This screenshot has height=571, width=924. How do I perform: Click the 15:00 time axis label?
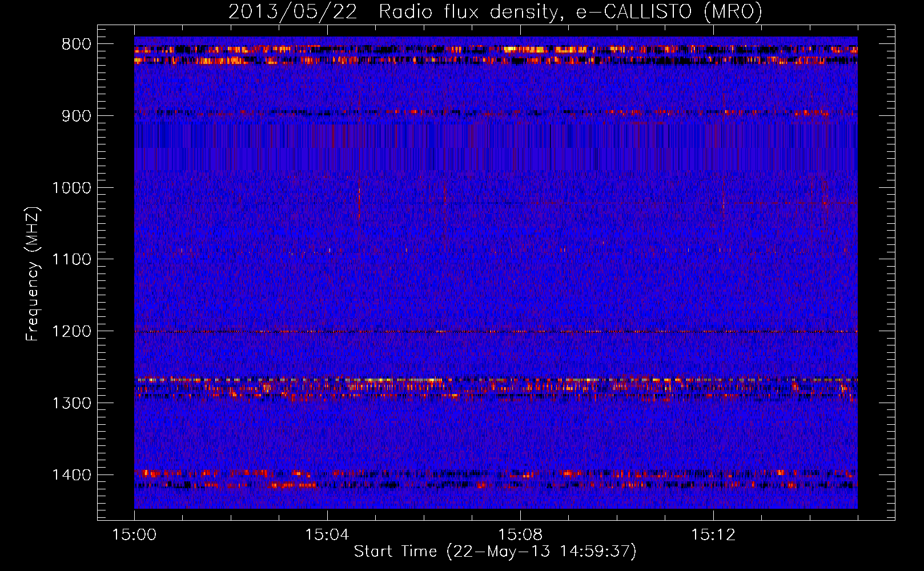(134, 535)
